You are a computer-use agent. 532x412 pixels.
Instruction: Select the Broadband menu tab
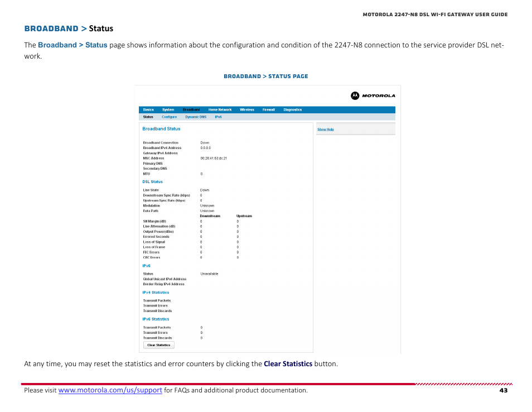click(x=191, y=110)
